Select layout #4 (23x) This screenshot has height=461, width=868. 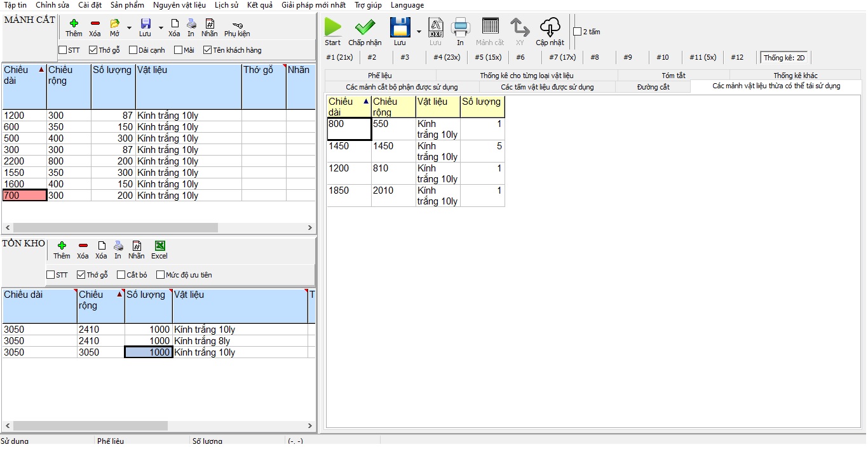point(446,57)
